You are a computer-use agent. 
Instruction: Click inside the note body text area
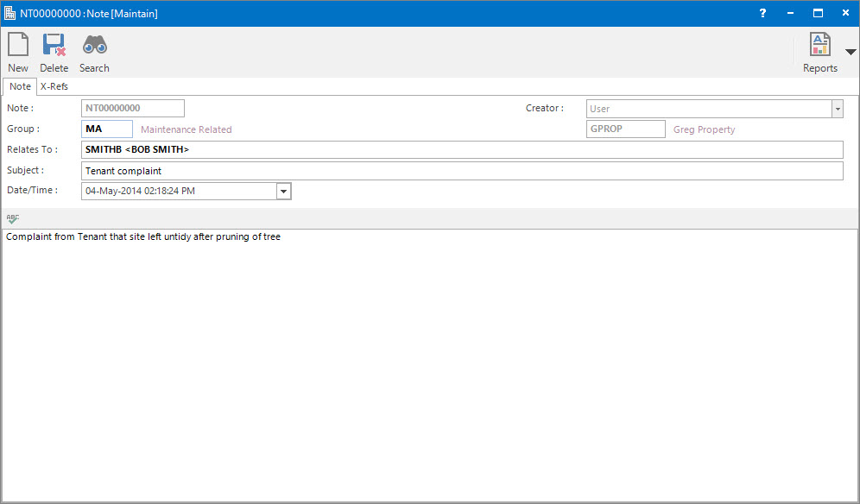point(429,362)
